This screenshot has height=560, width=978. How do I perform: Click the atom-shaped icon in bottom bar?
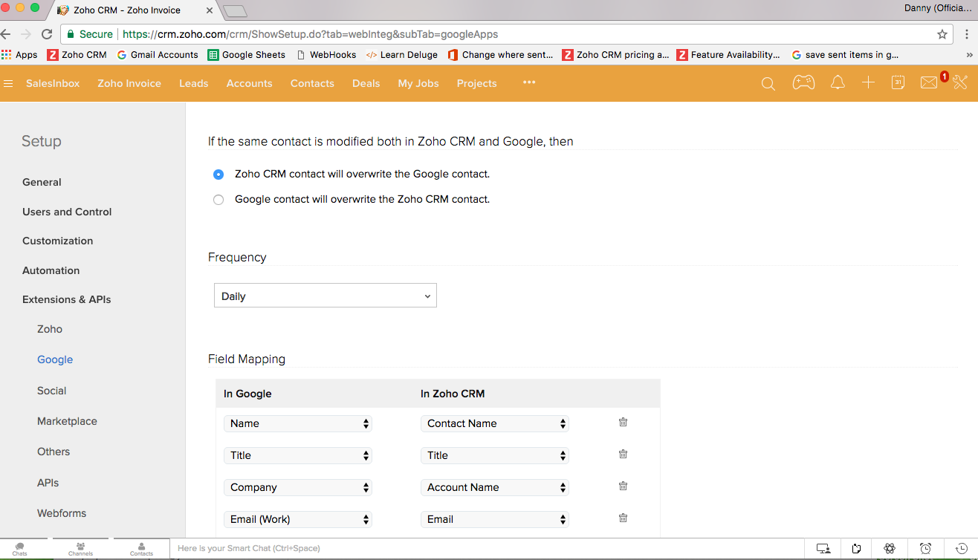(x=890, y=549)
